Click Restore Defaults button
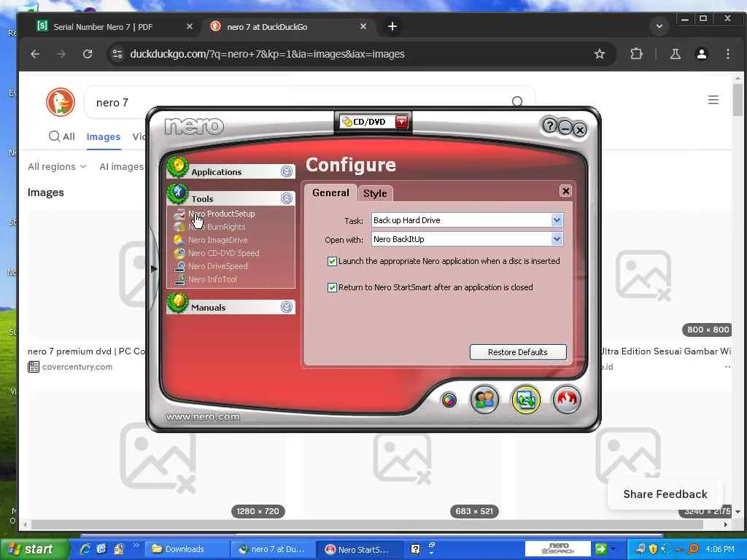This screenshot has width=747, height=560. [x=518, y=352]
